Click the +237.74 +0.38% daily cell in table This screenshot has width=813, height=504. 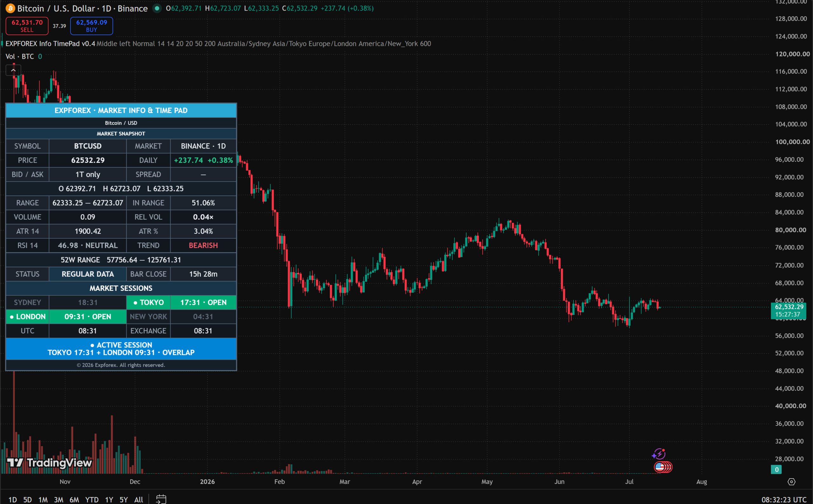tap(203, 160)
